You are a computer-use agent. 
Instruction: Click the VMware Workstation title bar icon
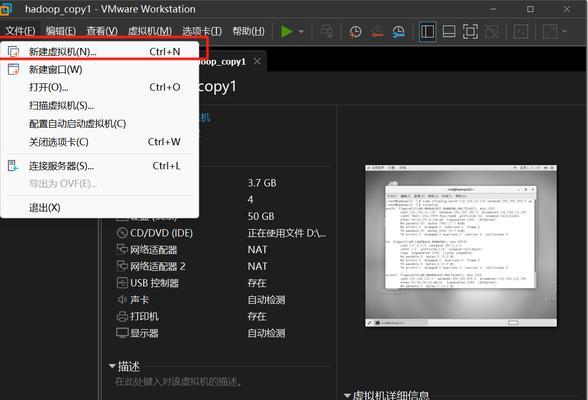tap(6, 9)
